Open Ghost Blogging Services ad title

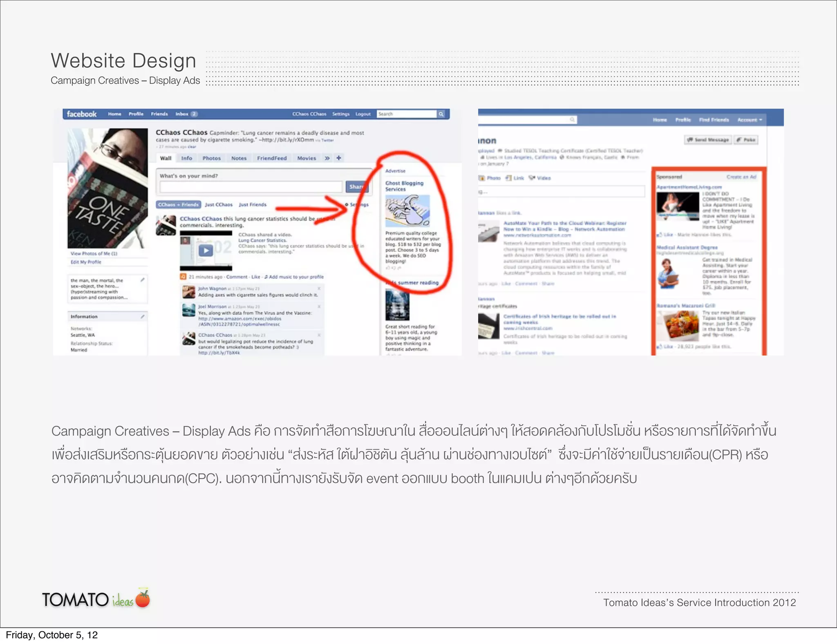(404, 186)
